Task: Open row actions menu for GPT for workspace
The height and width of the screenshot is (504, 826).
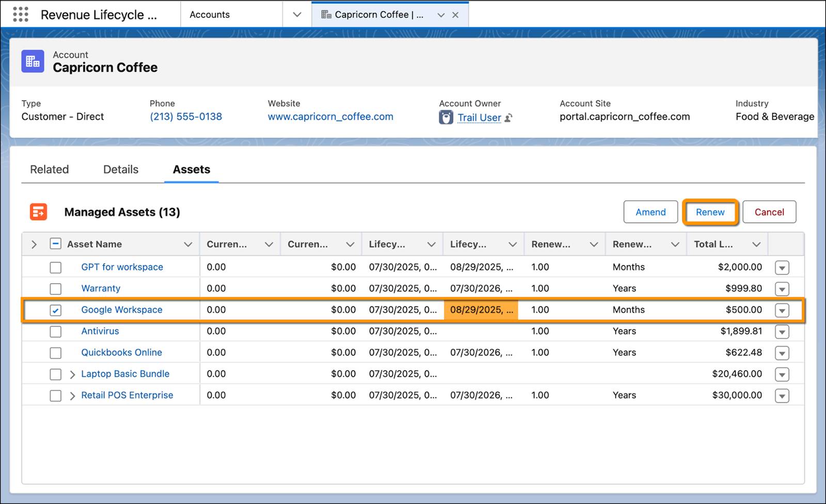Action: 782,268
